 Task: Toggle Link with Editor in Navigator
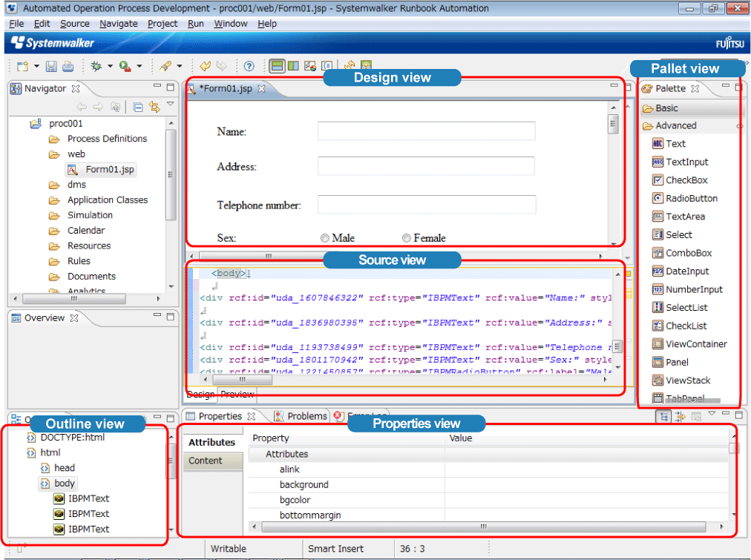click(154, 107)
